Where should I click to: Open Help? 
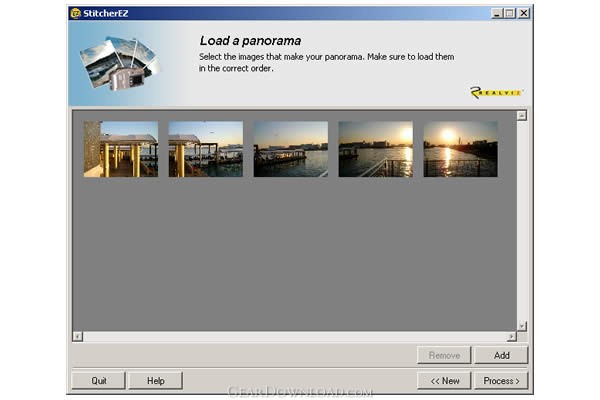tap(155, 380)
